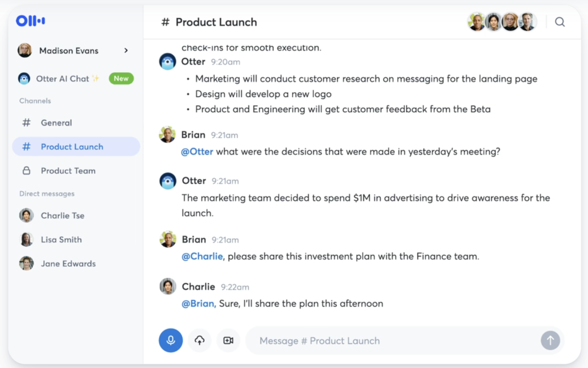Click the Otter logo at top left
Screen dimensions: 588x368
[x=31, y=21]
